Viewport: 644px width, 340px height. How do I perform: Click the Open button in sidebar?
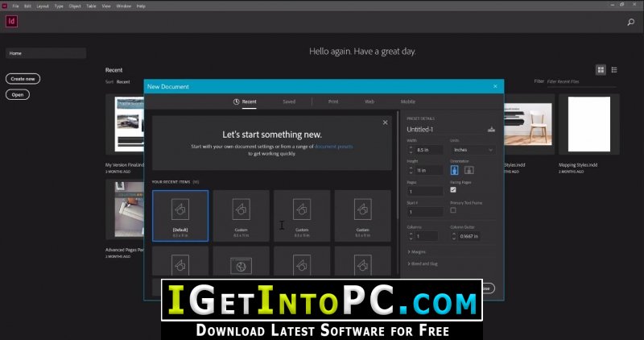click(18, 94)
